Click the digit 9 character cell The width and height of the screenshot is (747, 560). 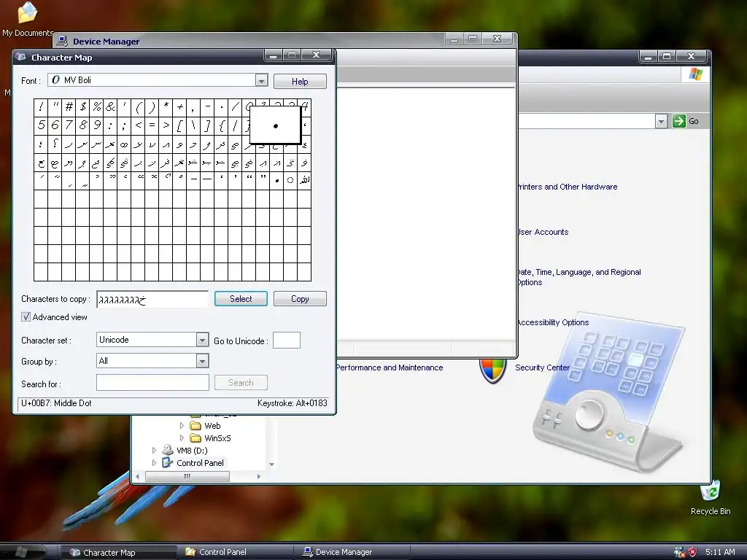97,125
